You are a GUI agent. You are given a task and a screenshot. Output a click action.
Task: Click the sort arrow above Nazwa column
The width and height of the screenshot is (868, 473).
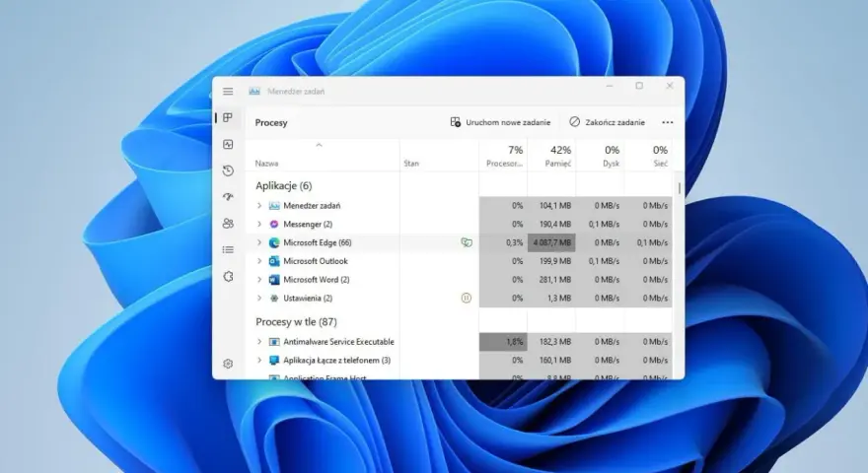pos(319,145)
